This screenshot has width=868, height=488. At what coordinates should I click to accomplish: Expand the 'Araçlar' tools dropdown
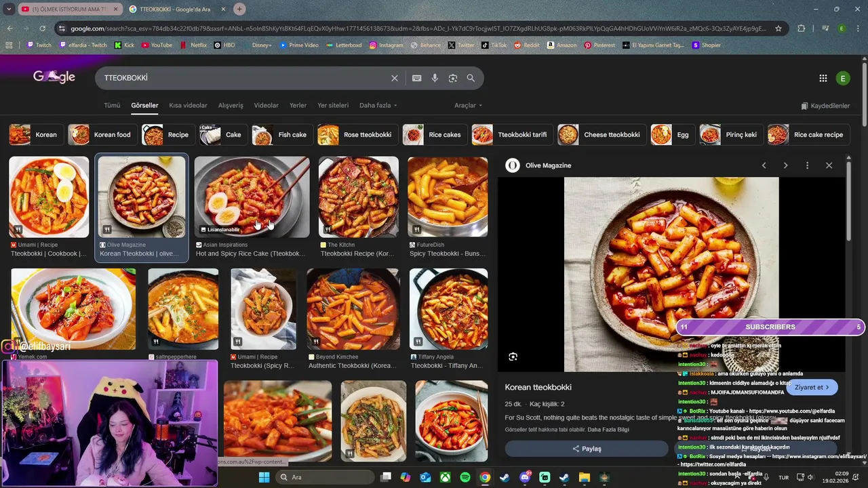tap(468, 106)
